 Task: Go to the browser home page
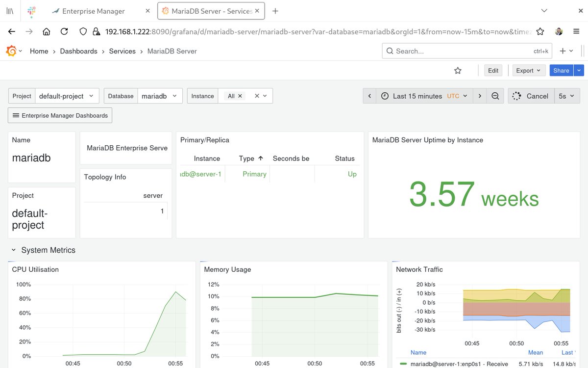[x=47, y=31]
